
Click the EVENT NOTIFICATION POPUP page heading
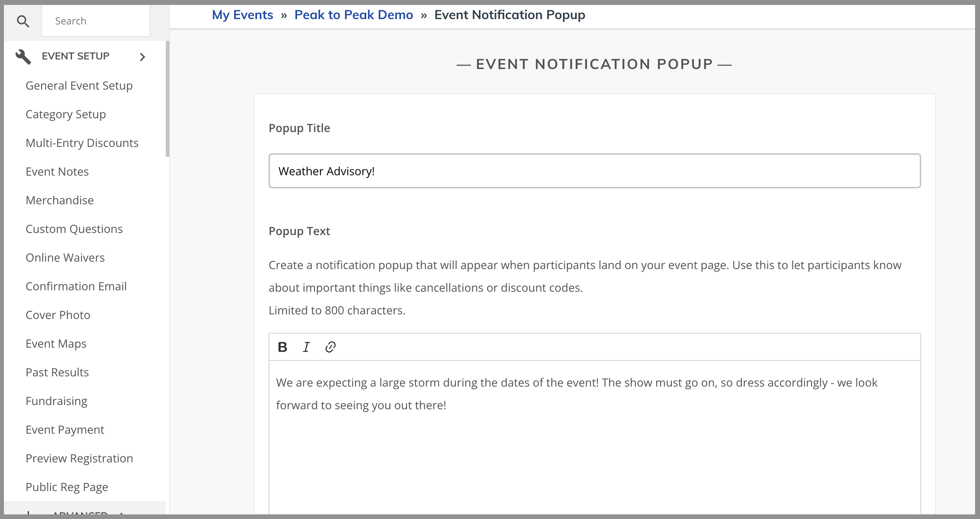click(594, 64)
